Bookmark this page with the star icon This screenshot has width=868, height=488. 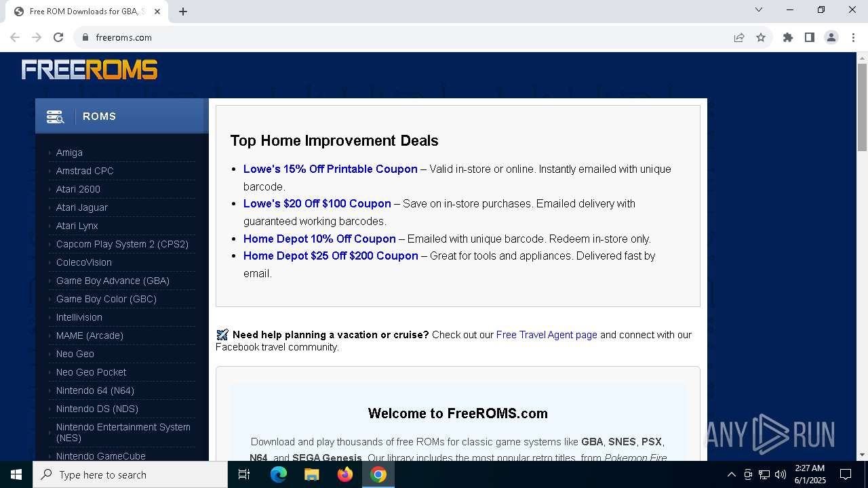(x=761, y=37)
